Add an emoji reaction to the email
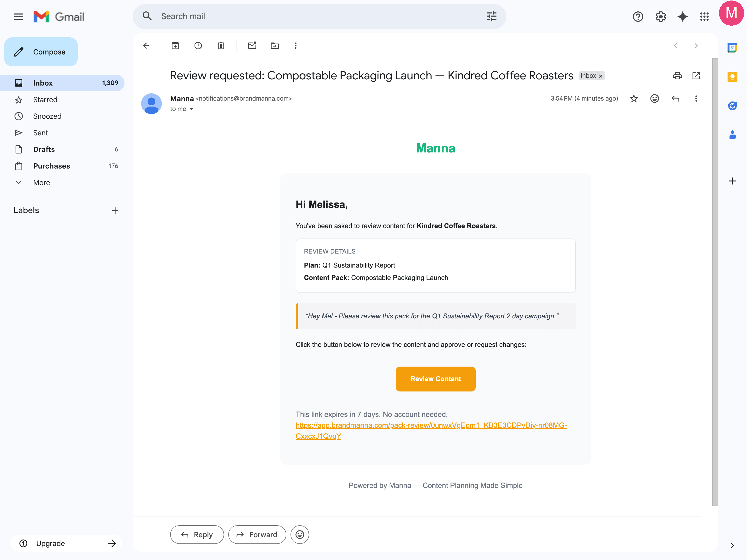Viewport: 747px width, 560px height. pos(655,99)
